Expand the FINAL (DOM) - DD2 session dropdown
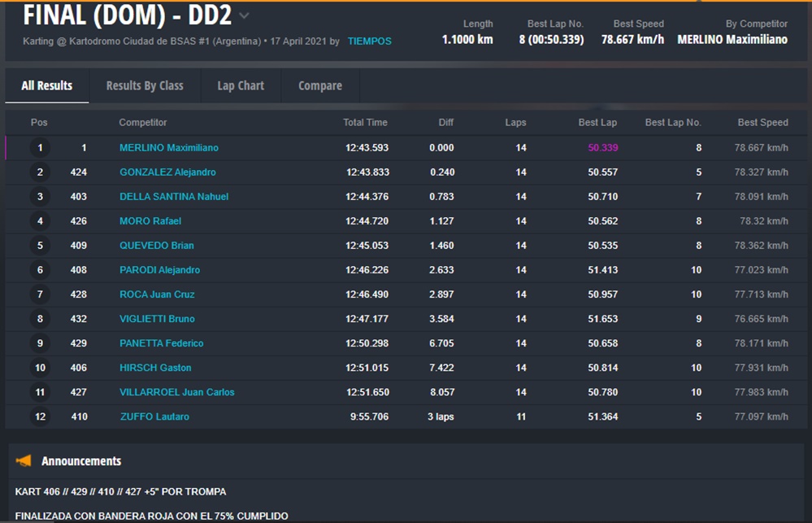812x523 pixels. coord(245,15)
